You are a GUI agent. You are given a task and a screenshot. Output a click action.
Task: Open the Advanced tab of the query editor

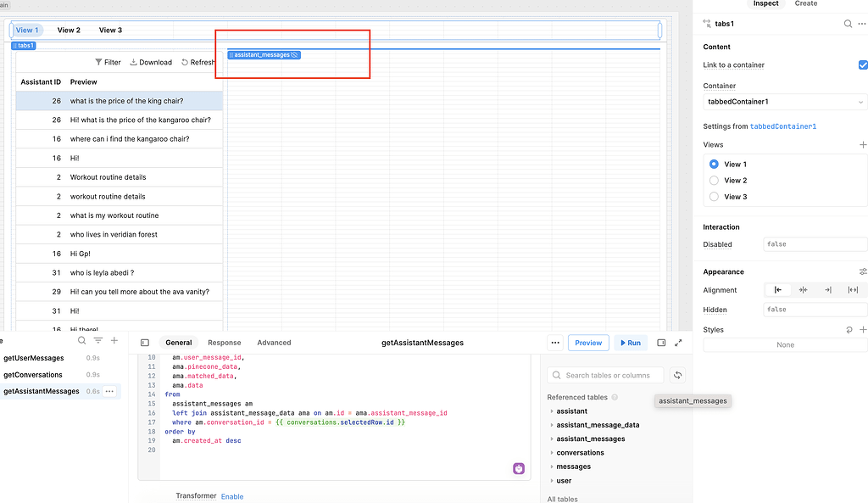(x=274, y=343)
